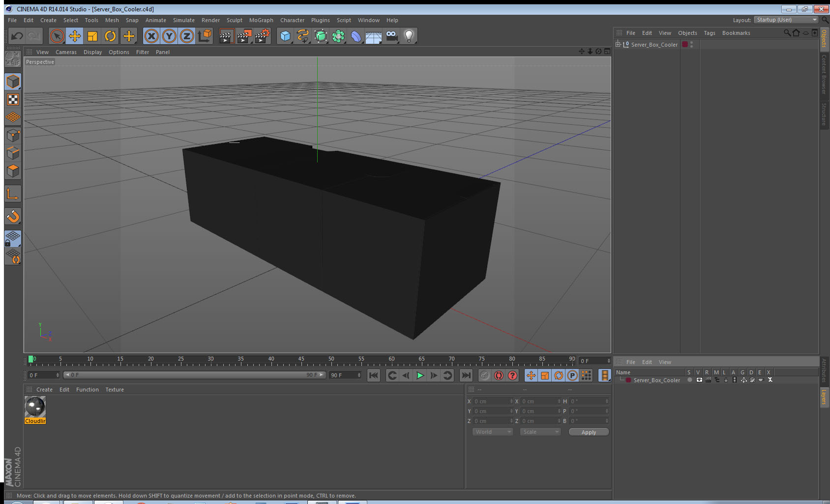The height and width of the screenshot is (504, 830).
Task: Expand the Server_Box_Cooler object tree
Action: (618, 44)
